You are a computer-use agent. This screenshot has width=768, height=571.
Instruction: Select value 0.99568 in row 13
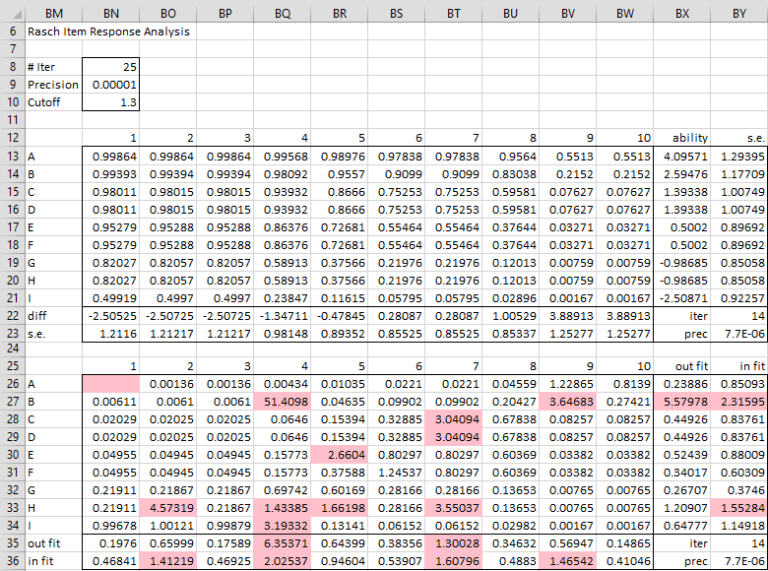click(282, 156)
